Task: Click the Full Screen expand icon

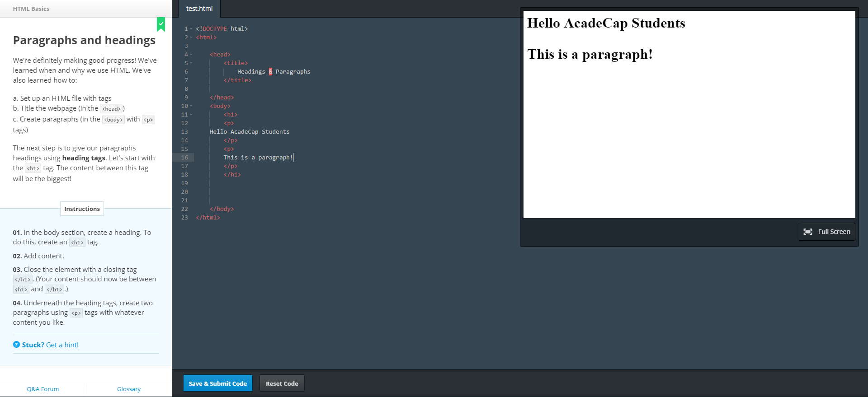Action: click(x=808, y=232)
